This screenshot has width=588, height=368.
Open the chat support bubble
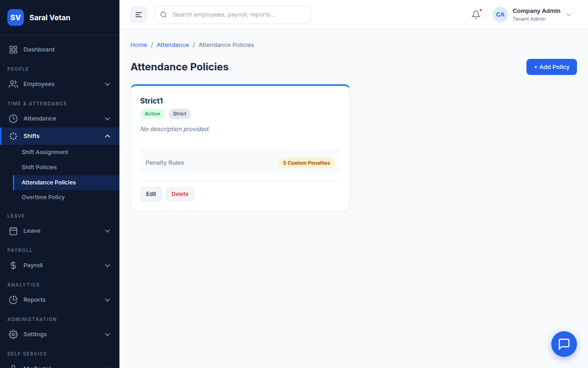[x=564, y=344]
